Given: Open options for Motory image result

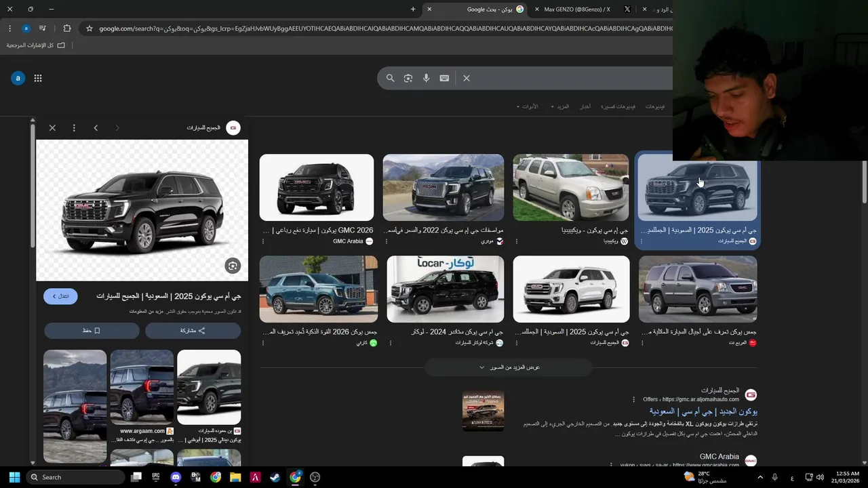Looking at the screenshot, I should click(387, 241).
